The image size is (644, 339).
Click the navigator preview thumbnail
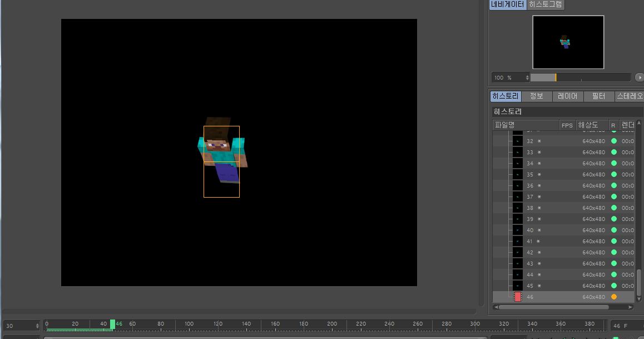568,42
